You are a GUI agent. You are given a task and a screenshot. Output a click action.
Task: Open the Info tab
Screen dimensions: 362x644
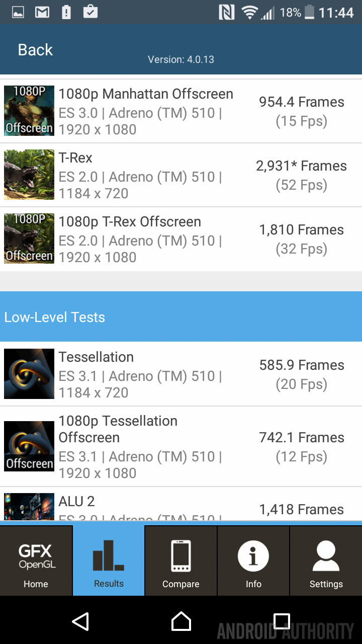[253, 561]
